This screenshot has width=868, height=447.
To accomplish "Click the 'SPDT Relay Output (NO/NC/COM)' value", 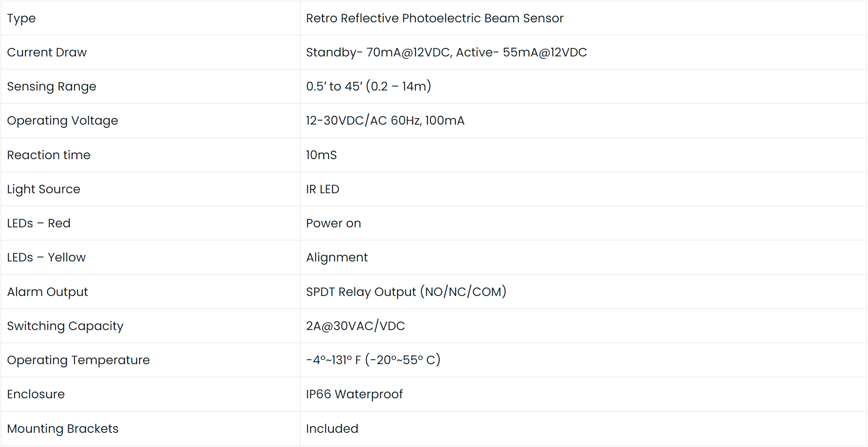I will 406,292.
